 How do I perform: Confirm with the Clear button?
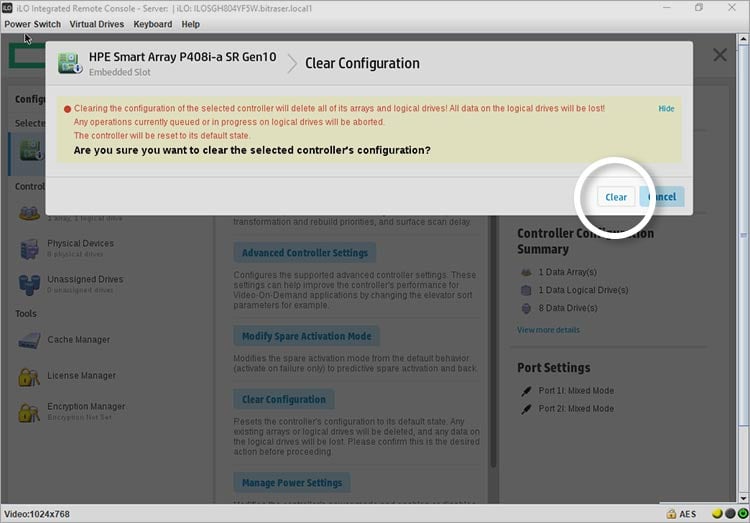pyautogui.click(x=616, y=197)
